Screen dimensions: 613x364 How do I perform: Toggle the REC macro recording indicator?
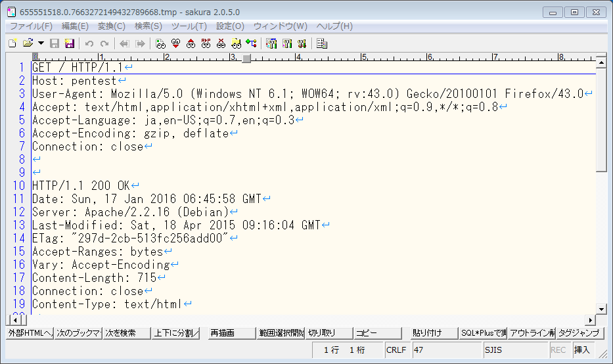point(558,350)
